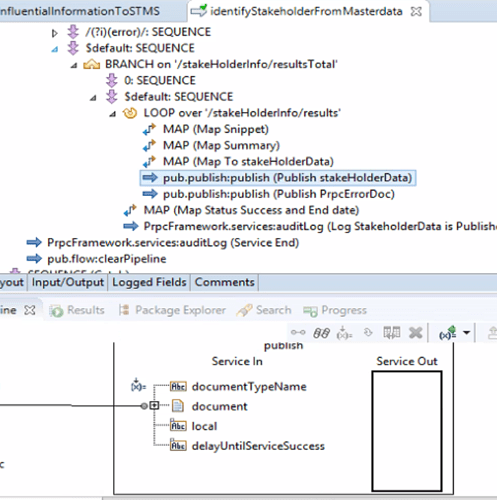Click the BRANCH step icon on resultsTotal
This screenshot has width=497, height=500.
point(92,64)
